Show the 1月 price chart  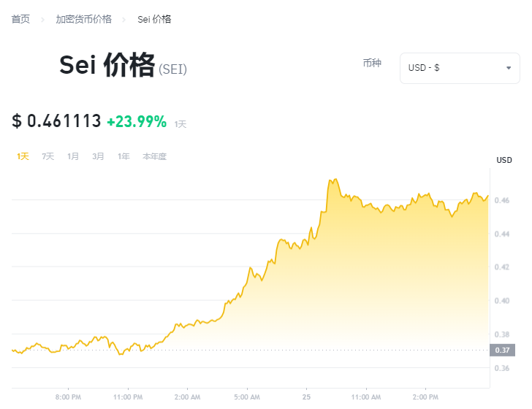click(x=73, y=156)
